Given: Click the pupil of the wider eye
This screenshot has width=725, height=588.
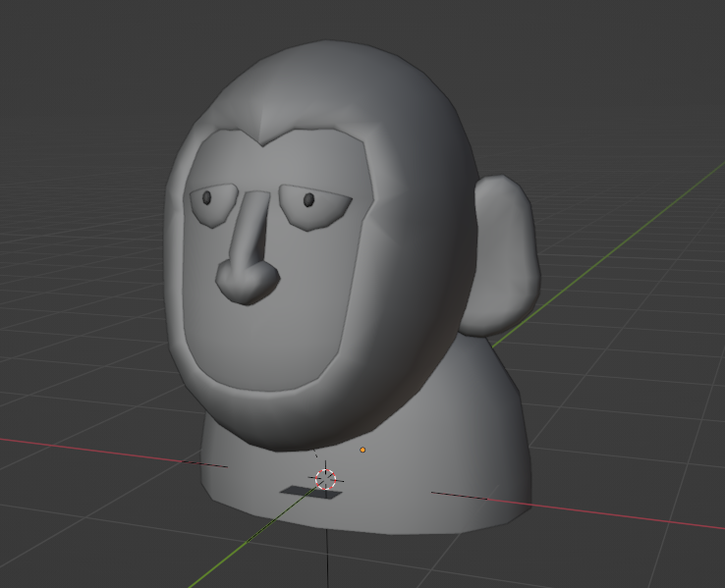Looking at the screenshot, I should pyautogui.click(x=308, y=200).
